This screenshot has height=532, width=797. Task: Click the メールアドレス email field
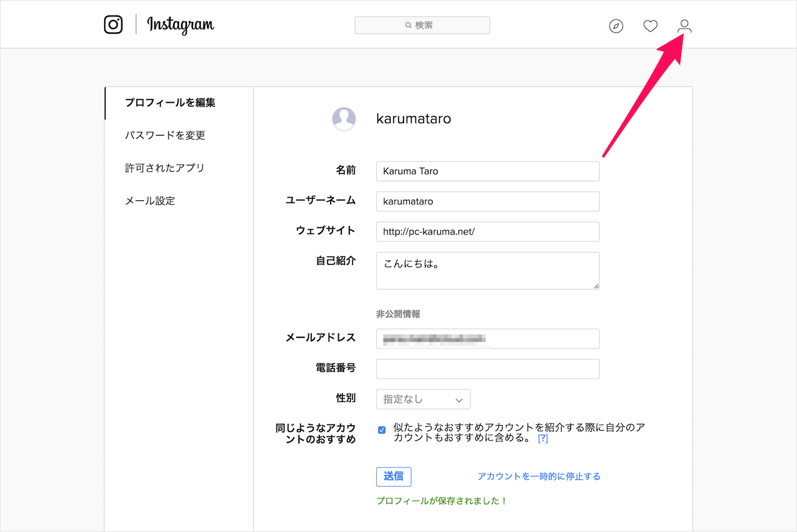pos(488,339)
